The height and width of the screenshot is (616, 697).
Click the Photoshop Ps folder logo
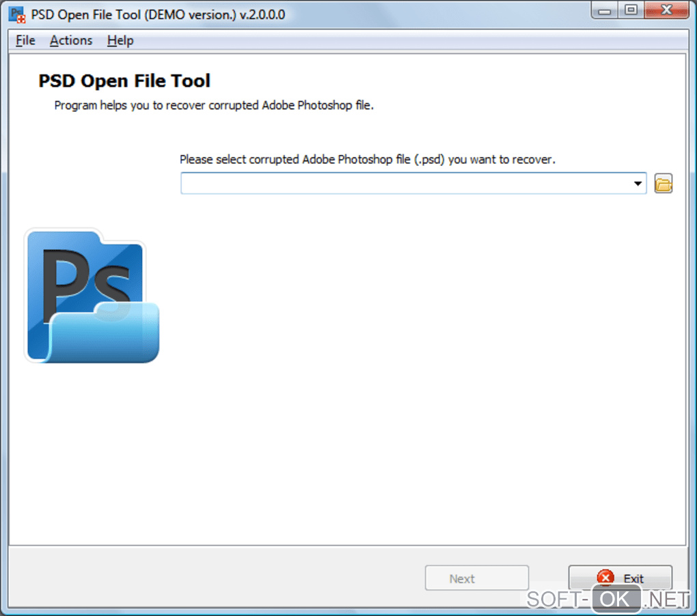pos(92,296)
